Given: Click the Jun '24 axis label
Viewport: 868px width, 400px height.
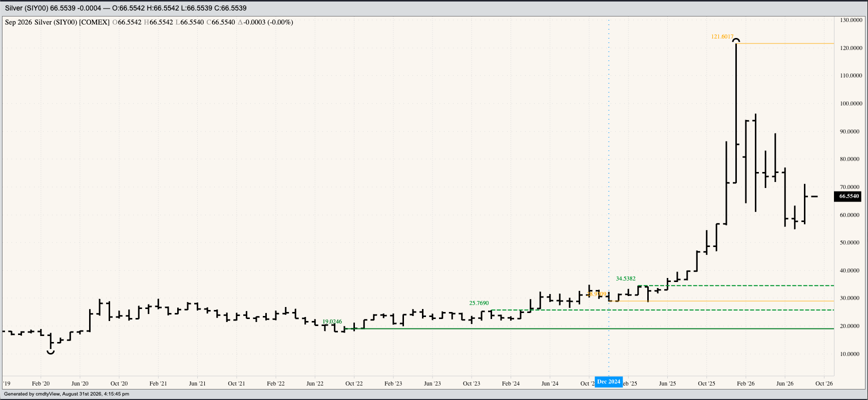Looking at the screenshot, I should pyautogui.click(x=550, y=383).
